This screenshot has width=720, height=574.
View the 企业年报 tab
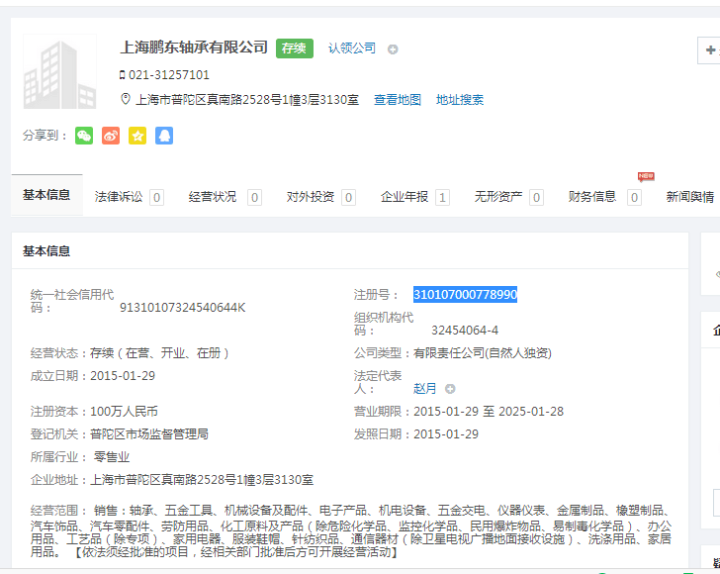pos(404,197)
